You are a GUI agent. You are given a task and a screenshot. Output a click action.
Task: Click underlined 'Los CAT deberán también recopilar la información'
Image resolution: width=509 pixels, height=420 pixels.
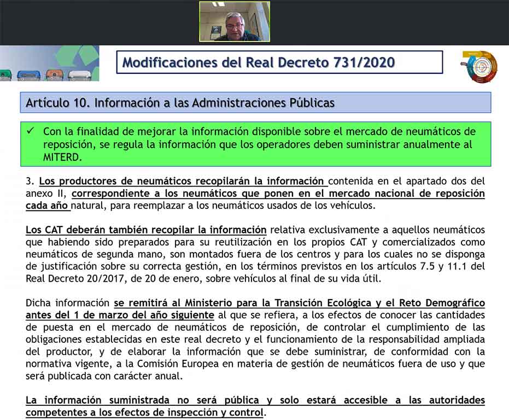click(x=146, y=230)
